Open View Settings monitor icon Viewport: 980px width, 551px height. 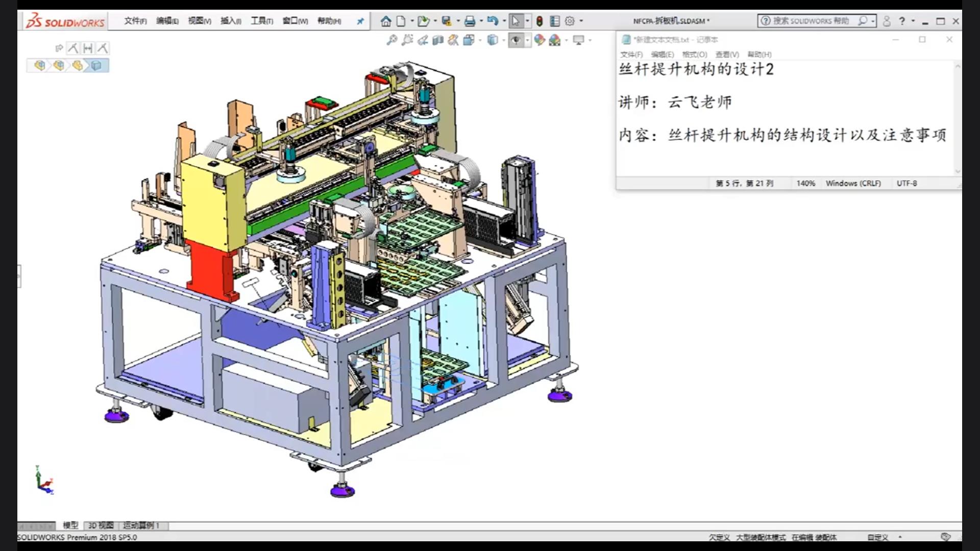click(578, 40)
